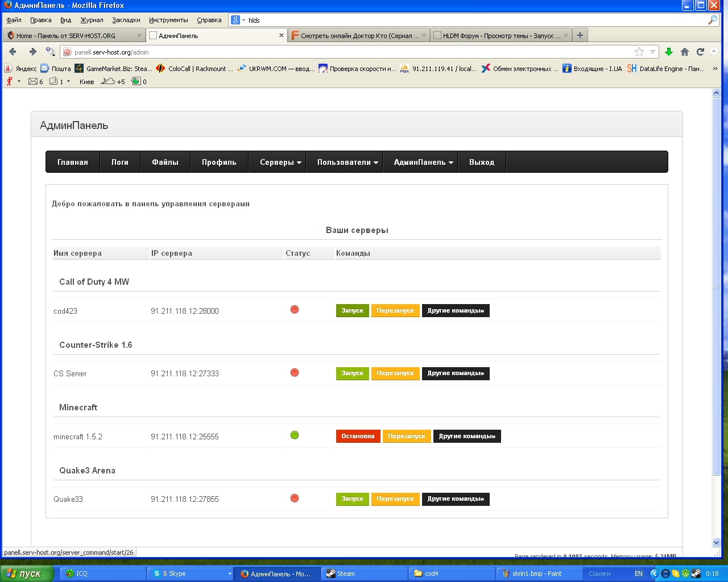Open the Файлы navigation item
Viewport: 728px width, 582px height.
pyautogui.click(x=165, y=162)
